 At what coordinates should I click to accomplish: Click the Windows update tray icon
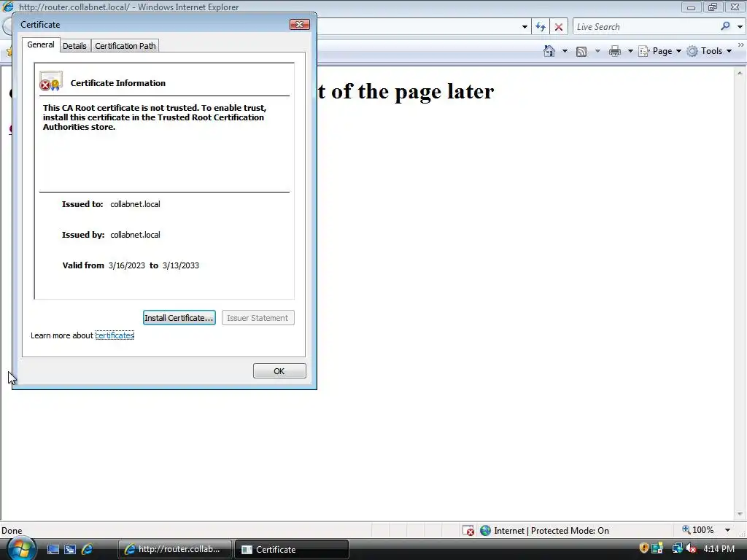click(x=657, y=548)
